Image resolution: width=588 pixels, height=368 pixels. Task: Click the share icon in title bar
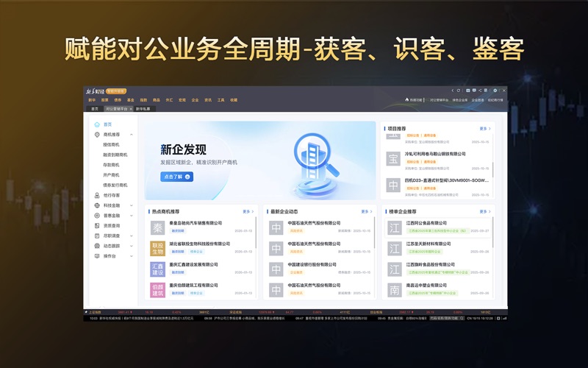(x=480, y=91)
